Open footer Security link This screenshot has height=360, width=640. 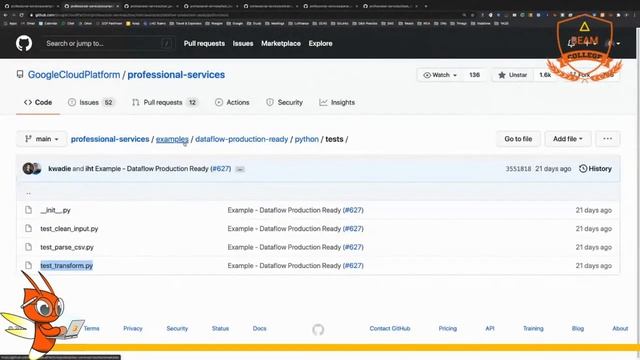tap(177, 328)
